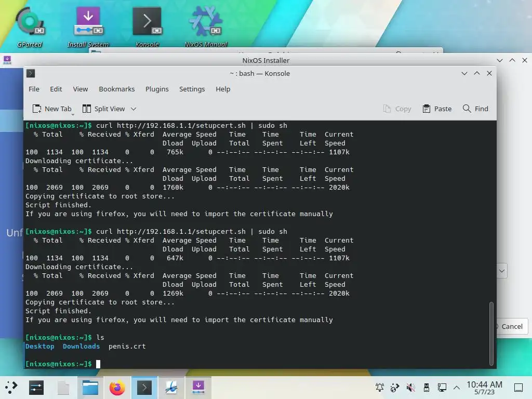Open the Edit menu

click(56, 89)
